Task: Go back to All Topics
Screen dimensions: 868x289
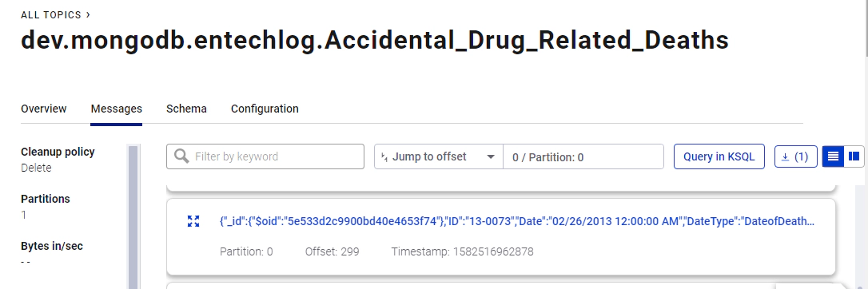Action: click(x=51, y=15)
